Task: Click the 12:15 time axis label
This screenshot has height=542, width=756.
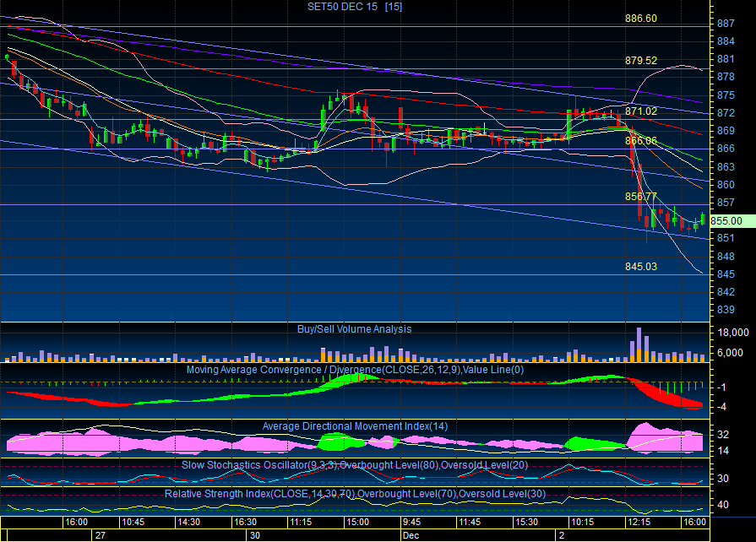Action: (x=639, y=522)
